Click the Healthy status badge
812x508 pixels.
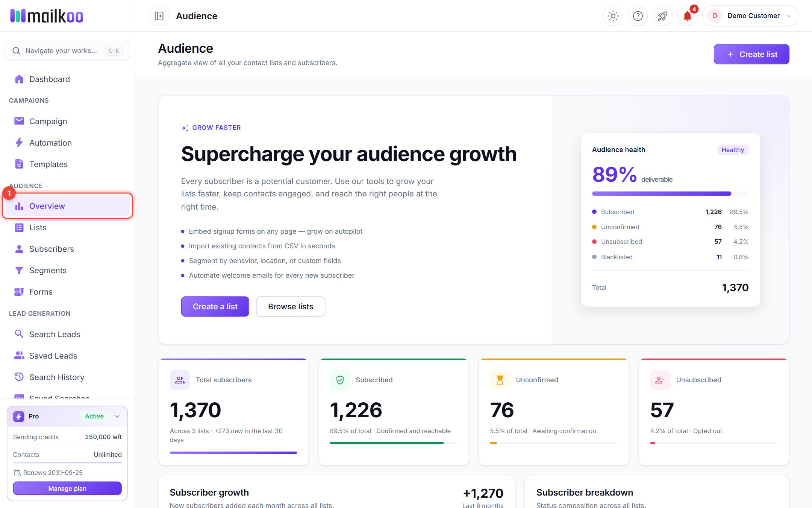[x=733, y=150]
